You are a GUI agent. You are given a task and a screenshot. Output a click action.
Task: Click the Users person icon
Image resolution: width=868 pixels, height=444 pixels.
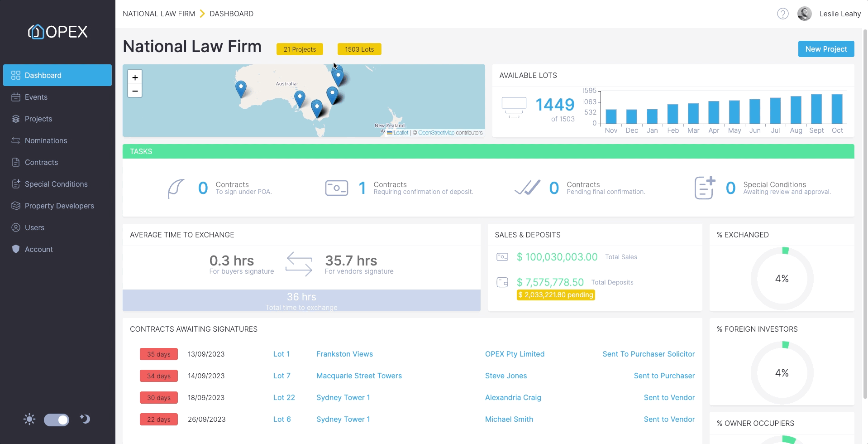click(16, 227)
